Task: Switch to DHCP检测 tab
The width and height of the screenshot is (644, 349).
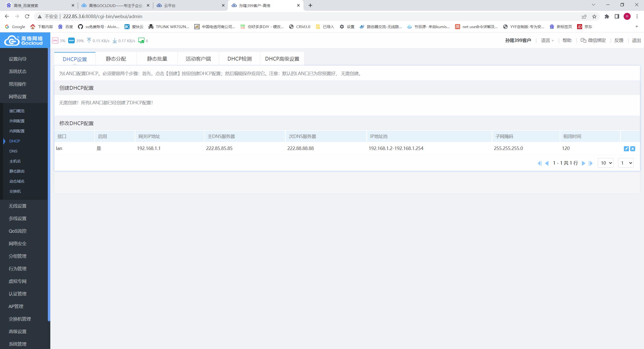Action: coord(239,59)
